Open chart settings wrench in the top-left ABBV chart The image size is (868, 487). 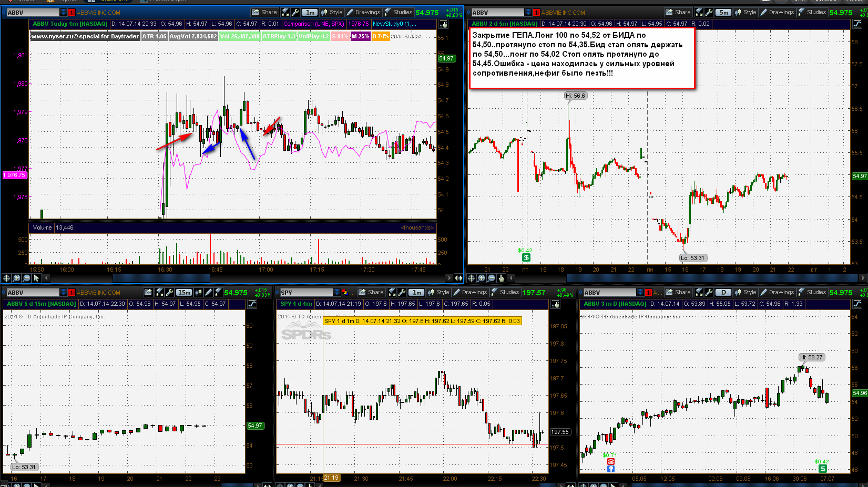point(295,12)
